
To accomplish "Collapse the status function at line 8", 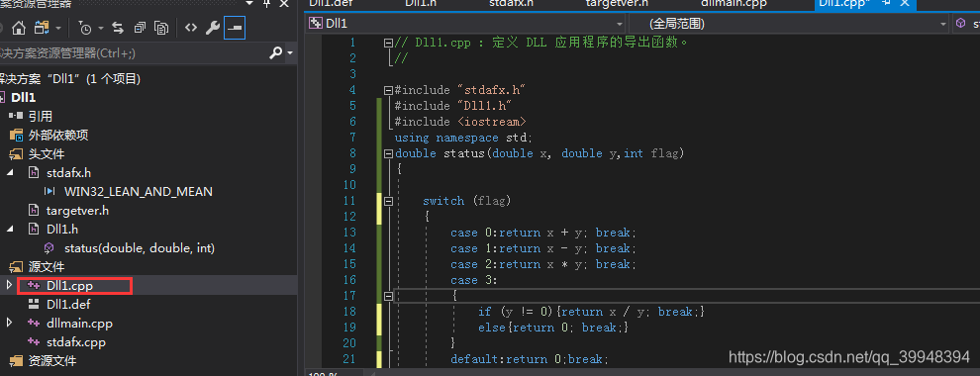I will point(389,153).
